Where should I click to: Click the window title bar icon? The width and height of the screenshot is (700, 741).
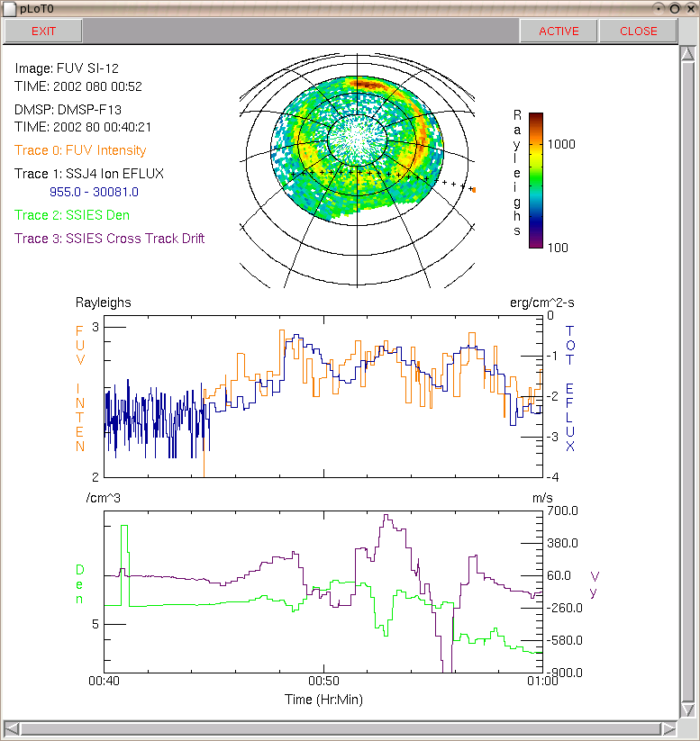[9, 8]
